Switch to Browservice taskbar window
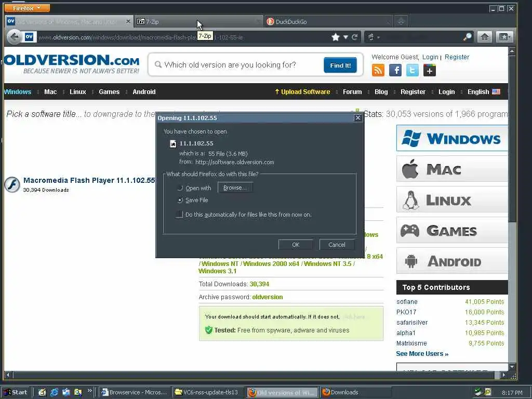532x399 pixels. [x=136, y=392]
